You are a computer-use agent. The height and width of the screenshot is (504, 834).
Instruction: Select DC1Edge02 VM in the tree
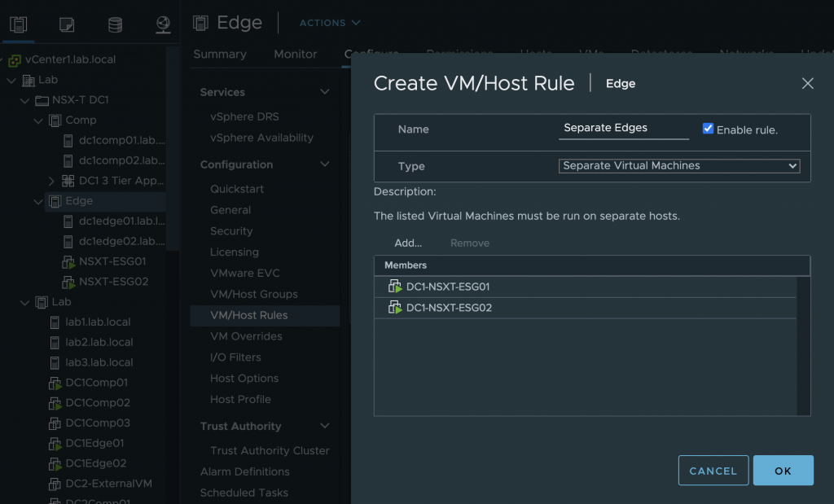point(96,463)
